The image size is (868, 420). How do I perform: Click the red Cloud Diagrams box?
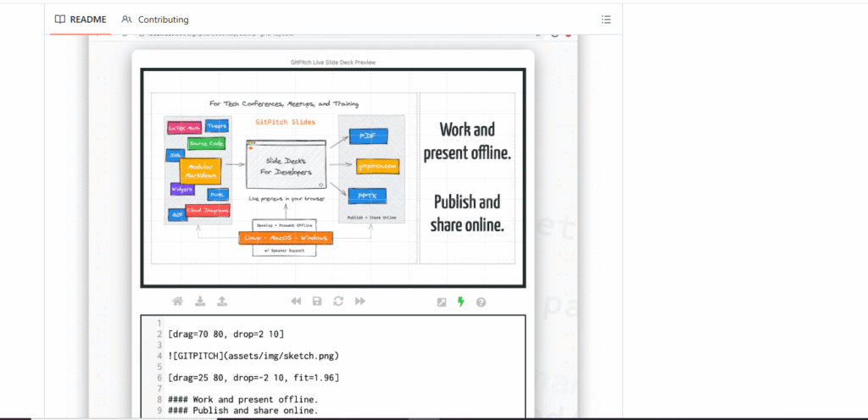click(x=208, y=210)
